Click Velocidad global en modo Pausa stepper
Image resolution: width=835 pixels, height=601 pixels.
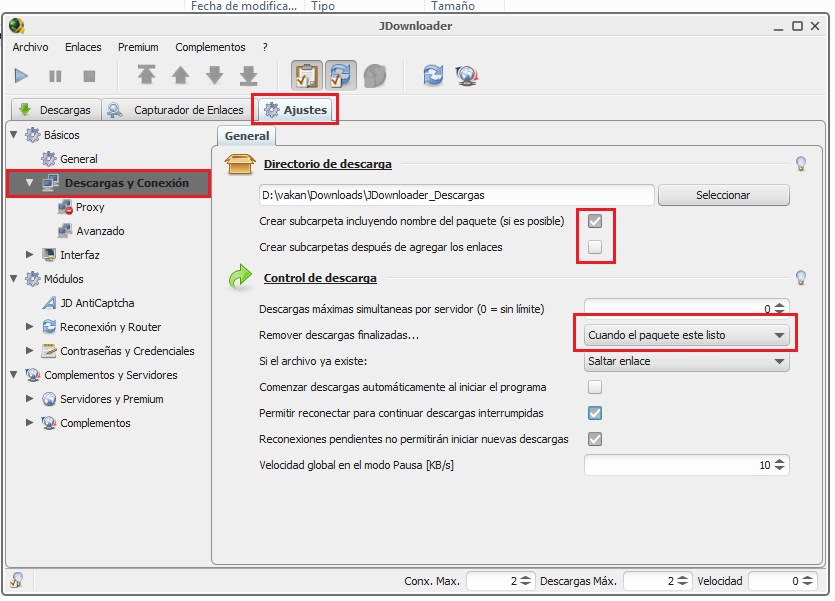(780, 465)
